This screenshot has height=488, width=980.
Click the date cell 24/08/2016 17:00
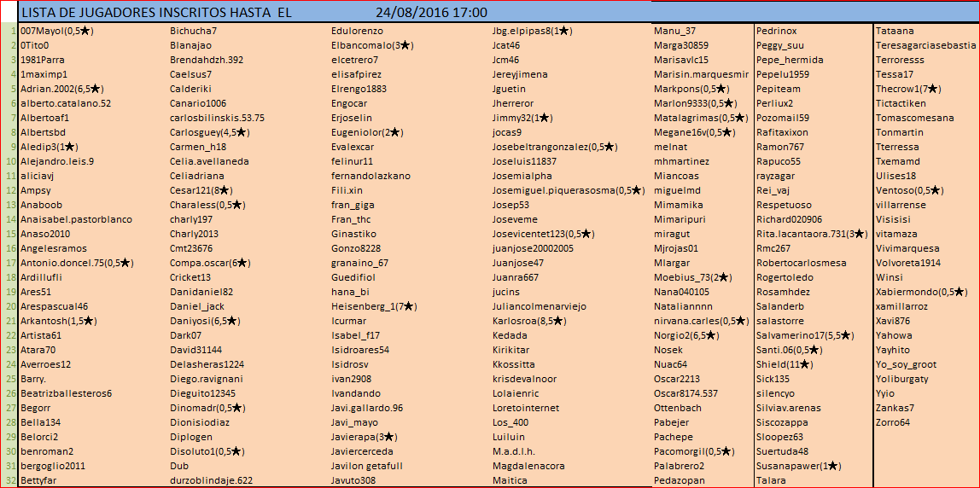coord(431,12)
